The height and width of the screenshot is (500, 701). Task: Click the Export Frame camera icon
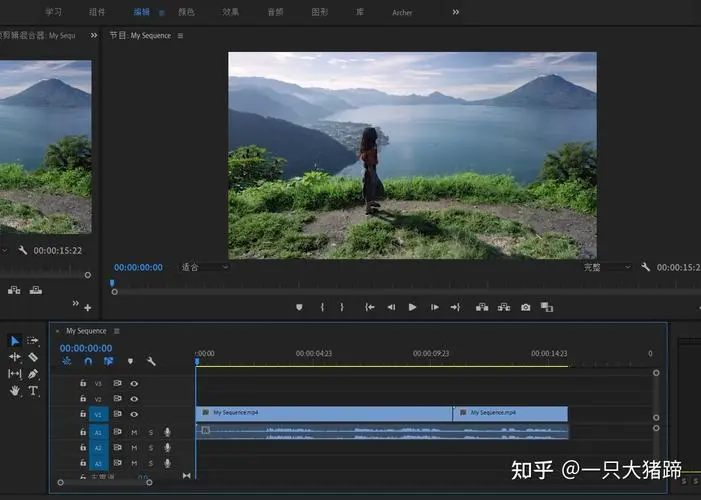pos(526,307)
